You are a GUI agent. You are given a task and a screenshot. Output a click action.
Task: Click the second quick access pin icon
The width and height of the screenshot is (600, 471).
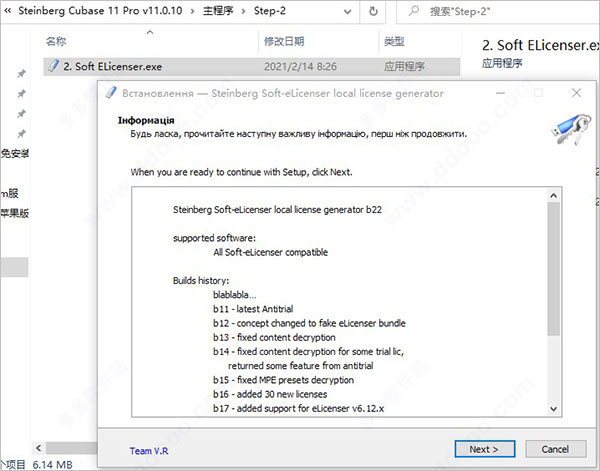pos(22,93)
